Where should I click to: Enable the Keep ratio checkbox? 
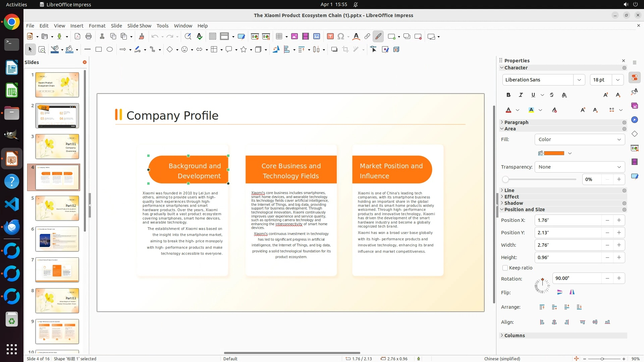pos(505,268)
